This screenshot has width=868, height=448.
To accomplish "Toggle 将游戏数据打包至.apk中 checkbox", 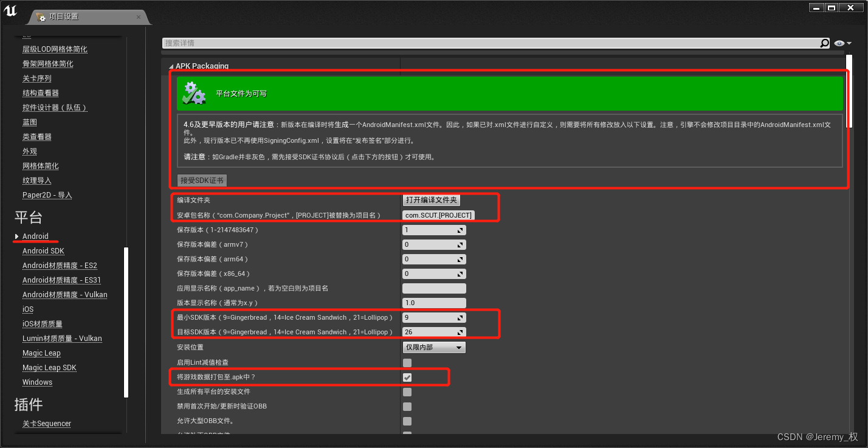I will pyautogui.click(x=407, y=377).
